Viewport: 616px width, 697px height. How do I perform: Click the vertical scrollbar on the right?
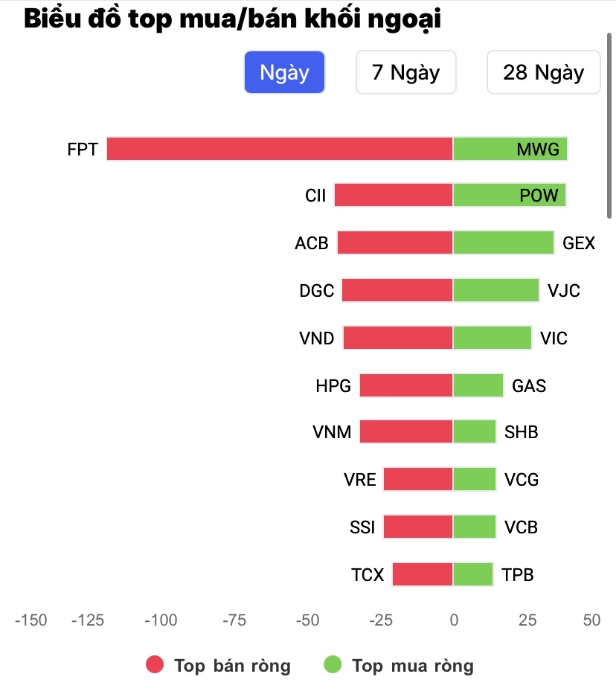(x=609, y=119)
